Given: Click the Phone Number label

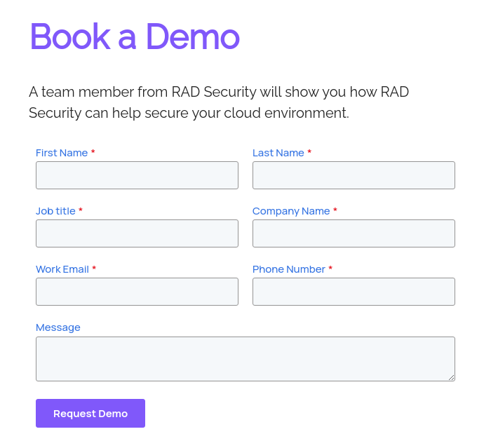Looking at the screenshot, I should 289,269.
